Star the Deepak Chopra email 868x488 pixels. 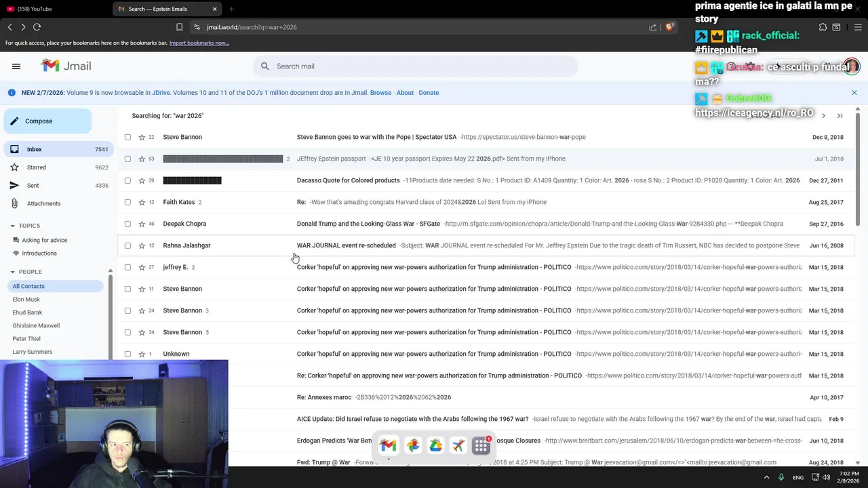tap(142, 224)
